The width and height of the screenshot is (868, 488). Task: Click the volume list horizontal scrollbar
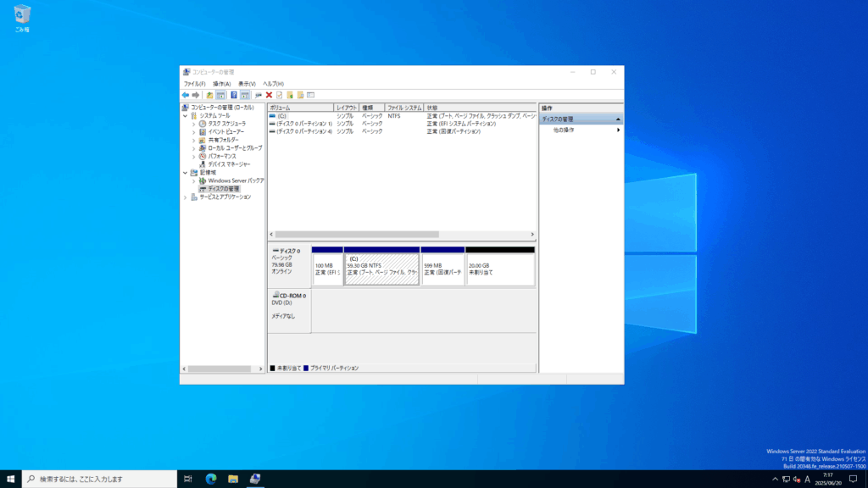[356, 235]
